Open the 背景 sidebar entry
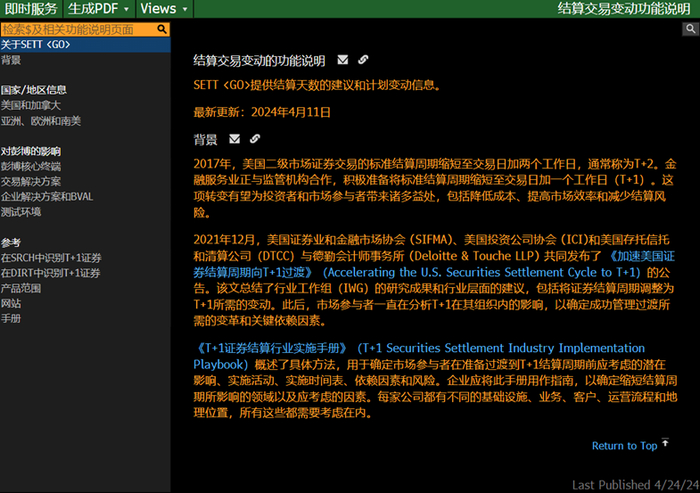 tap(11, 60)
